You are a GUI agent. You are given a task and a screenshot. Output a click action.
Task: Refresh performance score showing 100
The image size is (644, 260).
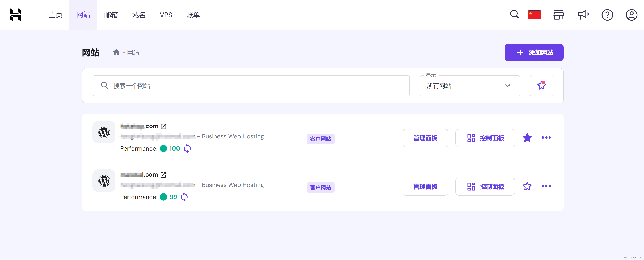[x=187, y=148]
